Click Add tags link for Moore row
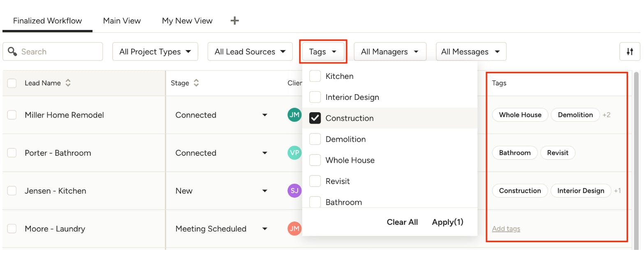 (506, 229)
